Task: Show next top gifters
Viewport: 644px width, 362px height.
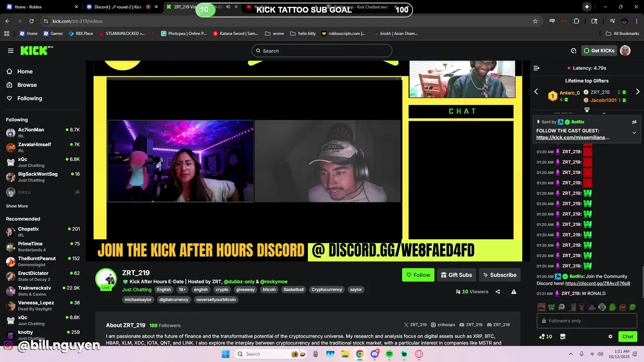Action: [637, 92]
